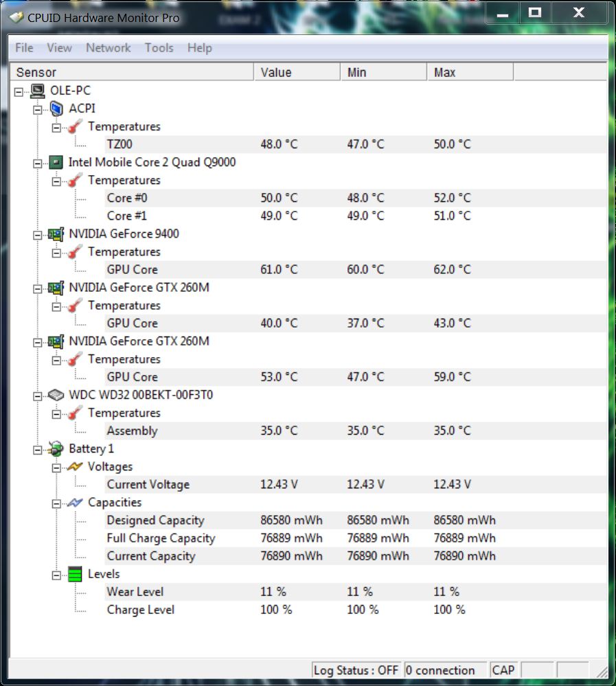Screen dimensions: 616x686
Task: Click the ACPI shield icon
Action: pyautogui.click(x=56, y=108)
